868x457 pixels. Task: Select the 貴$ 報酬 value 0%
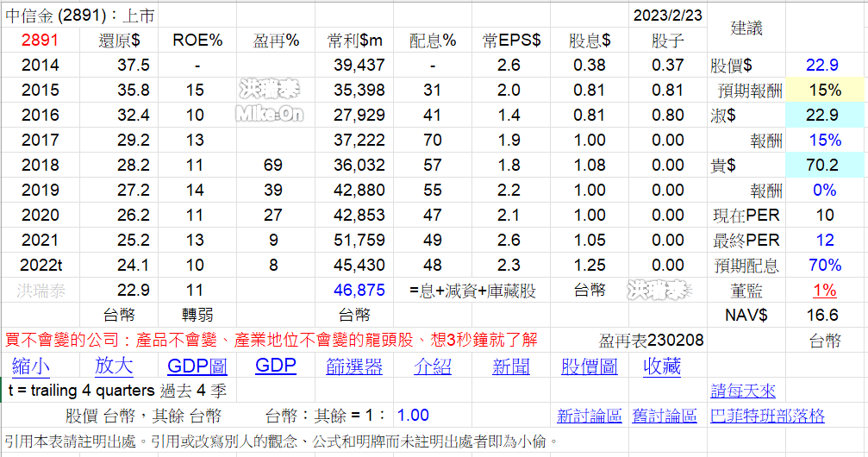coord(825,190)
